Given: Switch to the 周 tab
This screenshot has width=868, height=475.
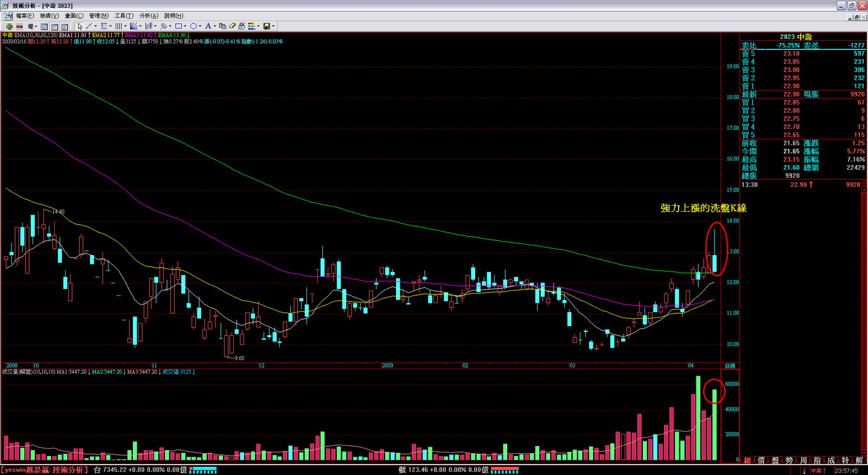Looking at the screenshot, I should tap(803, 460).
